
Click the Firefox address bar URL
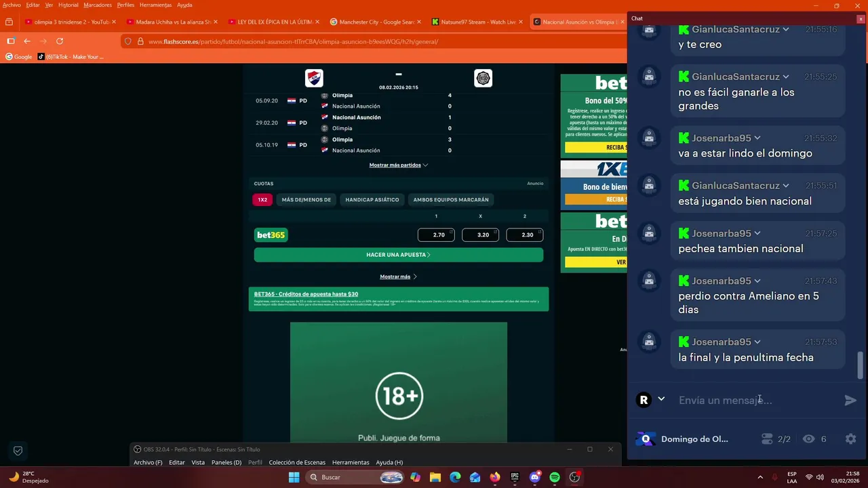pyautogui.click(x=293, y=41)
